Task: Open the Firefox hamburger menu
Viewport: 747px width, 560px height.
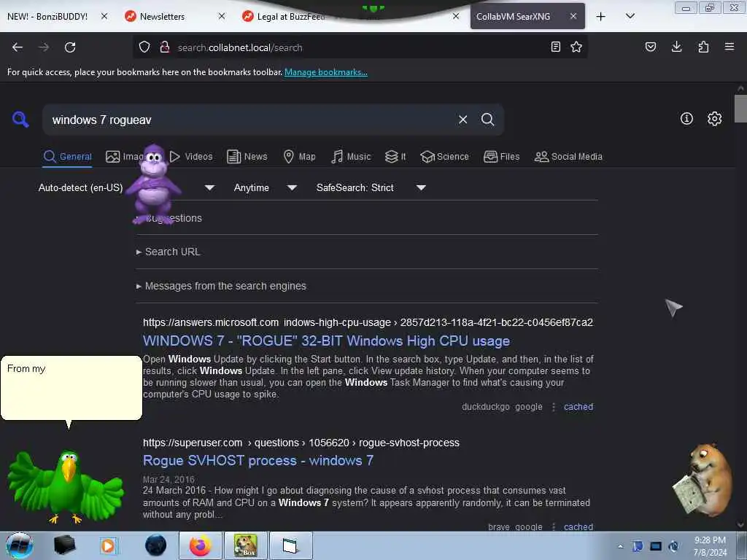Action: point(729,47)
